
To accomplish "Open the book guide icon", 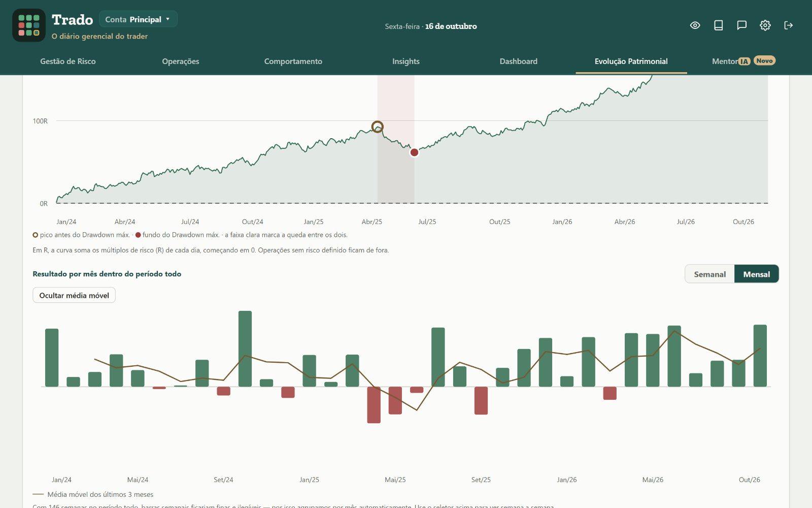I will 719,25.
